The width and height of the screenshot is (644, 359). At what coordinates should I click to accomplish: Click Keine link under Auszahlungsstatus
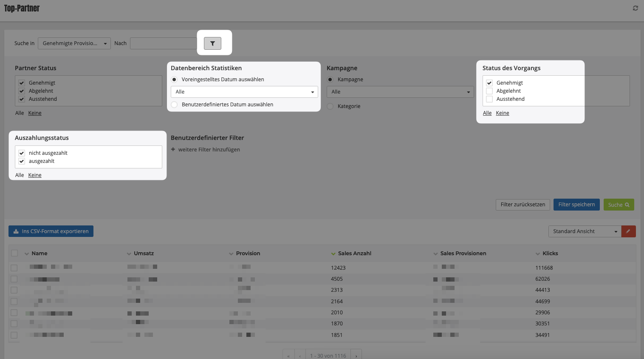35,175
